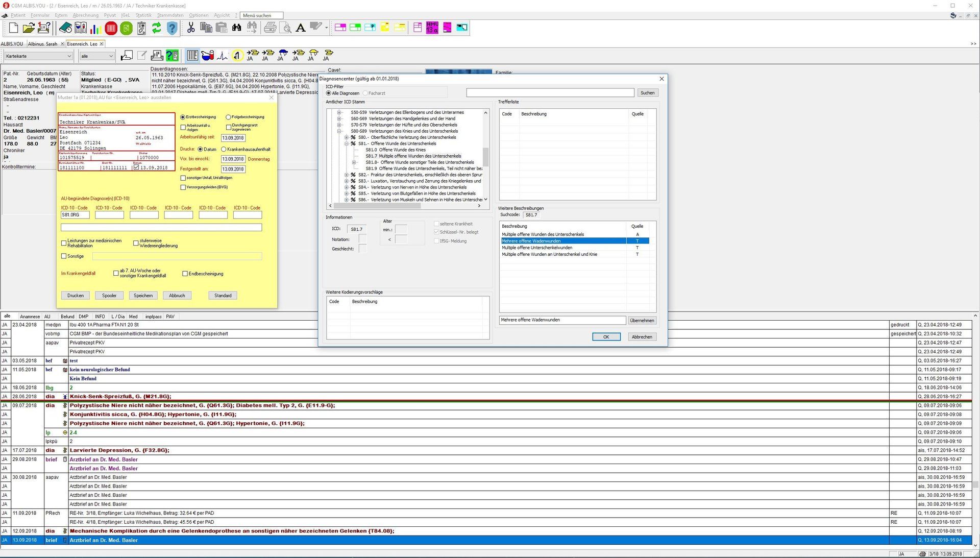This screenshot has height=558, width=980.
Task: Select the Facharzt ICD filter option
Action: [365, 93]
